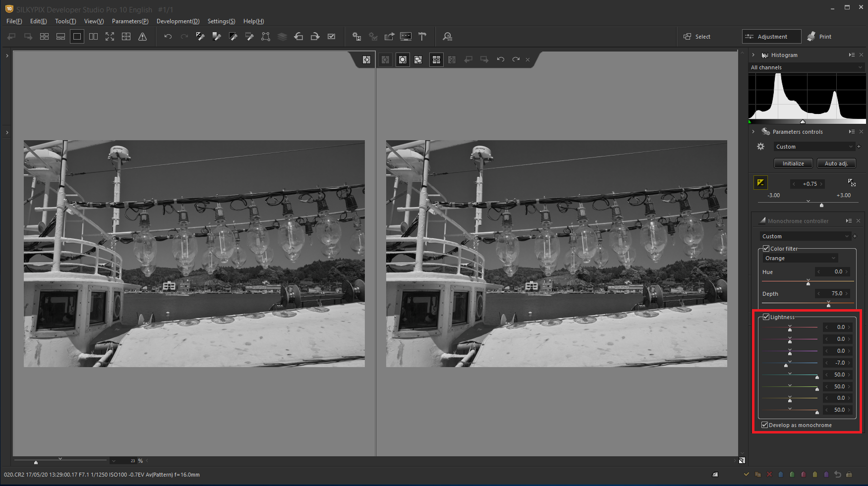Click development mark checkbox toolbar icon
The image size is (868, 486).
point(332,37)
